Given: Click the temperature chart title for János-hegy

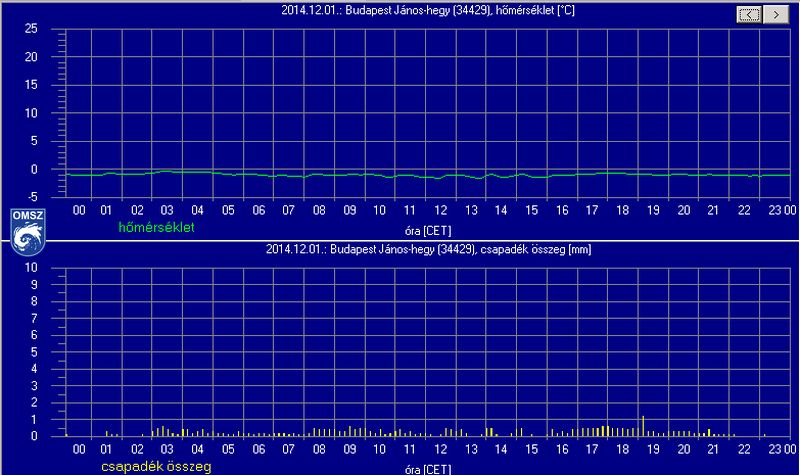Looking at the screenshot, I should click(x=428, y=10).
